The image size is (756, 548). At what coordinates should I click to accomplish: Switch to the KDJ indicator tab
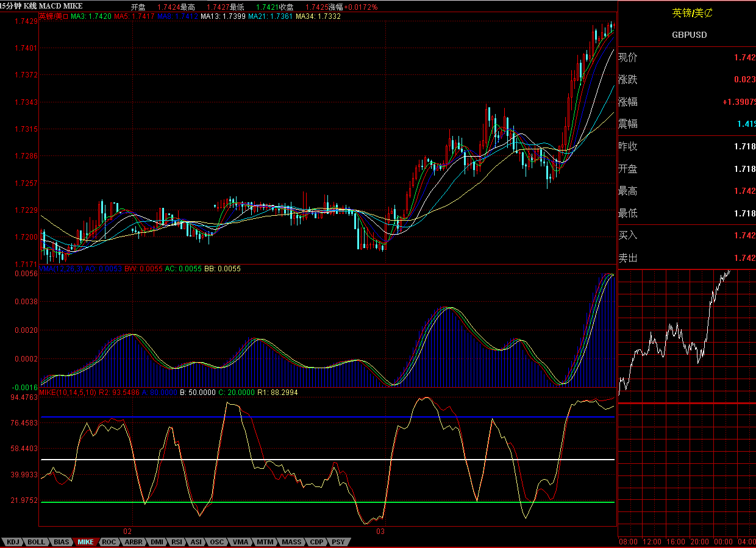(13, 542)
